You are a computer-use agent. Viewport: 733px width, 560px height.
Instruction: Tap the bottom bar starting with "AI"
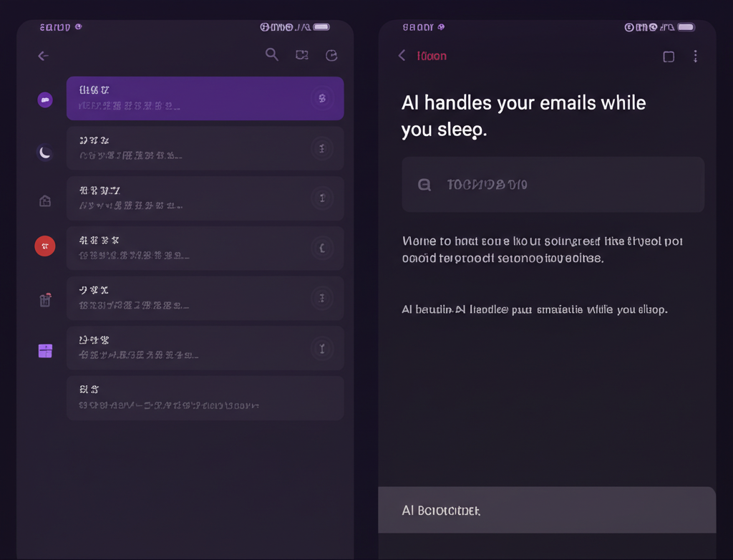tap(547, 510)
